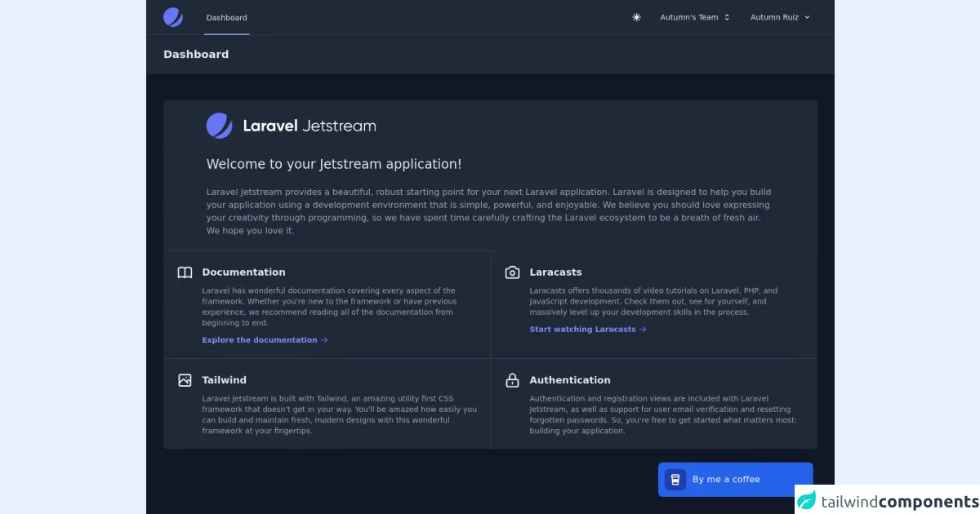The image size is (980, 514).
Task: Click the Authentication section heading
Action: tap(569, 380)
